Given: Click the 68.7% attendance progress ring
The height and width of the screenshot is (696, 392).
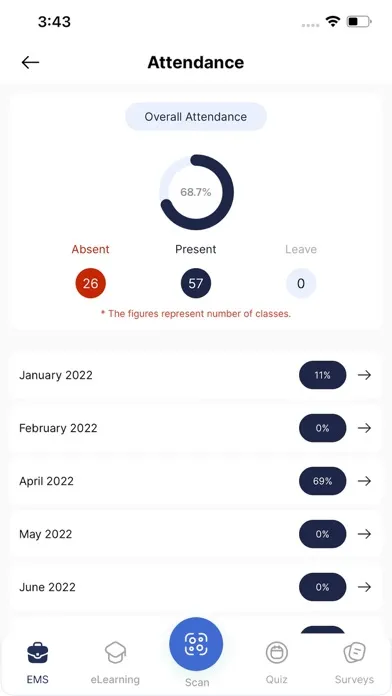Looking at the screenshot, I should coord(196,192).
